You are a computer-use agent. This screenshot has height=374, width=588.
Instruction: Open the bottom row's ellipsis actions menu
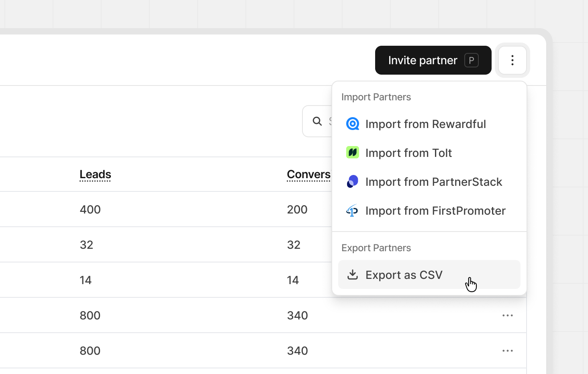click(507, 350)
